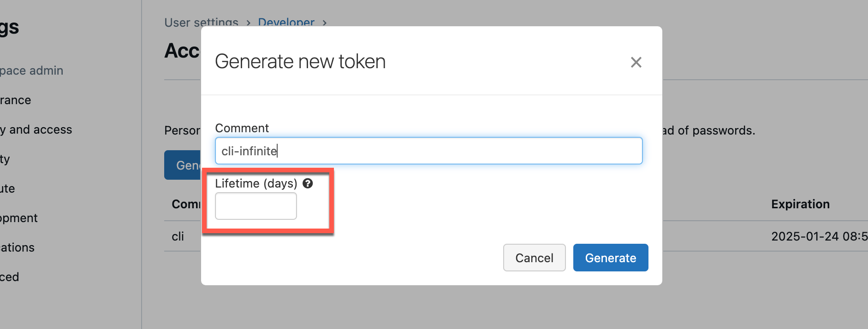Select Appearance in the settings sidebar
Viewport: 868px width, 329px height.
point(15,100)
